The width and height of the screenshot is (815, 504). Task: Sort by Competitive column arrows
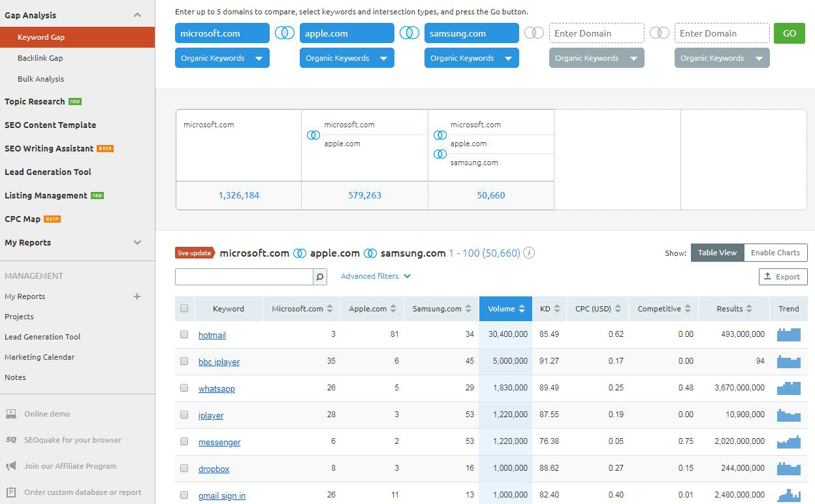point(688,309)
